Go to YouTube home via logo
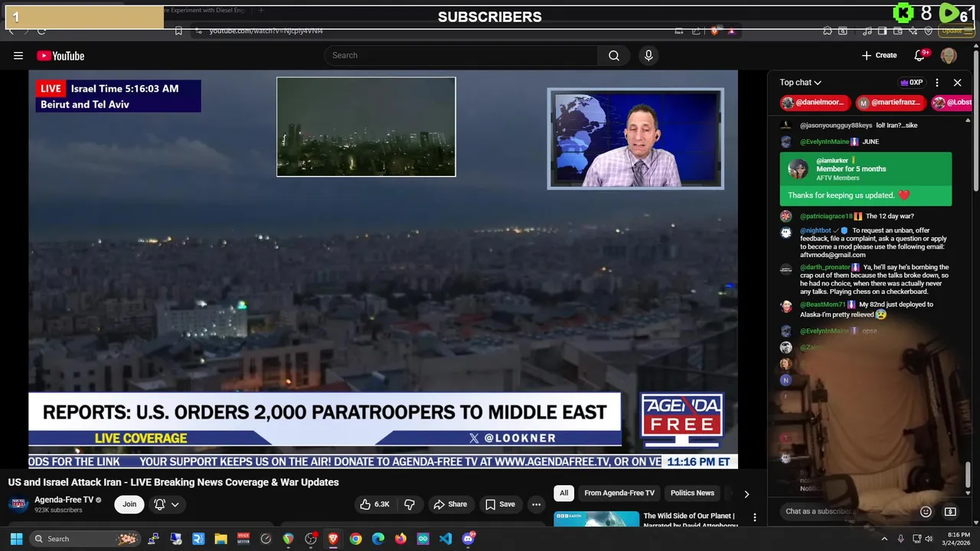 (x=60, y=55)
